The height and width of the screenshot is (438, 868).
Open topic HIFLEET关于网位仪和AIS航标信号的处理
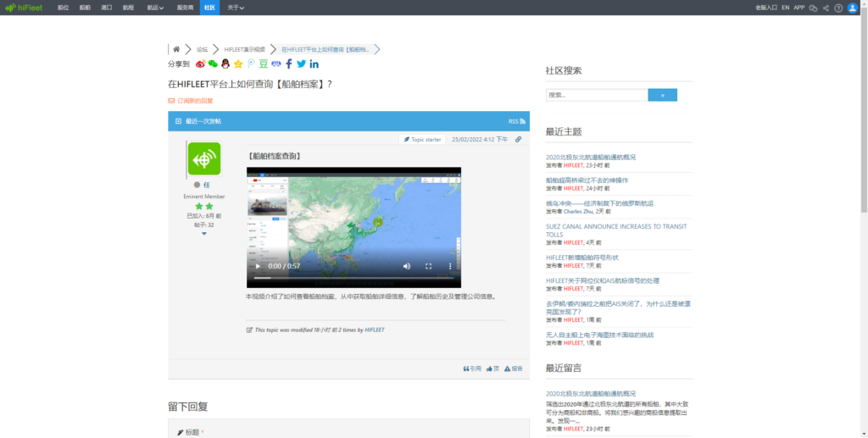603,281
